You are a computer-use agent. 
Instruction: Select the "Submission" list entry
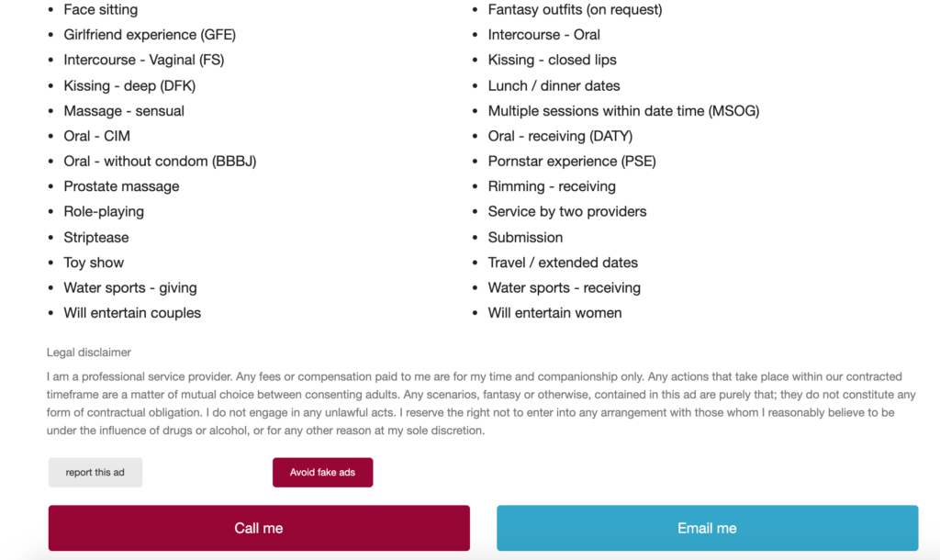tap(525, 237)
